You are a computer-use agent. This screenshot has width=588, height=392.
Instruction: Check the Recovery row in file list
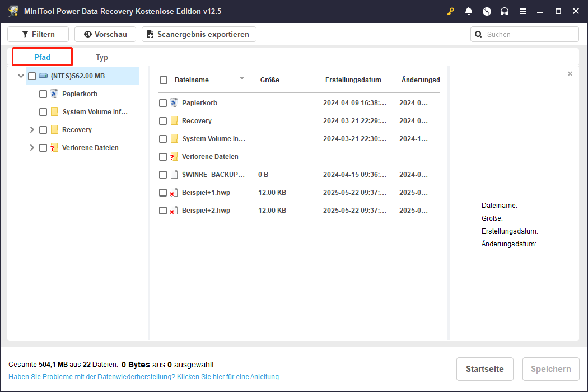pyautogui.click(x=163, y=121)
